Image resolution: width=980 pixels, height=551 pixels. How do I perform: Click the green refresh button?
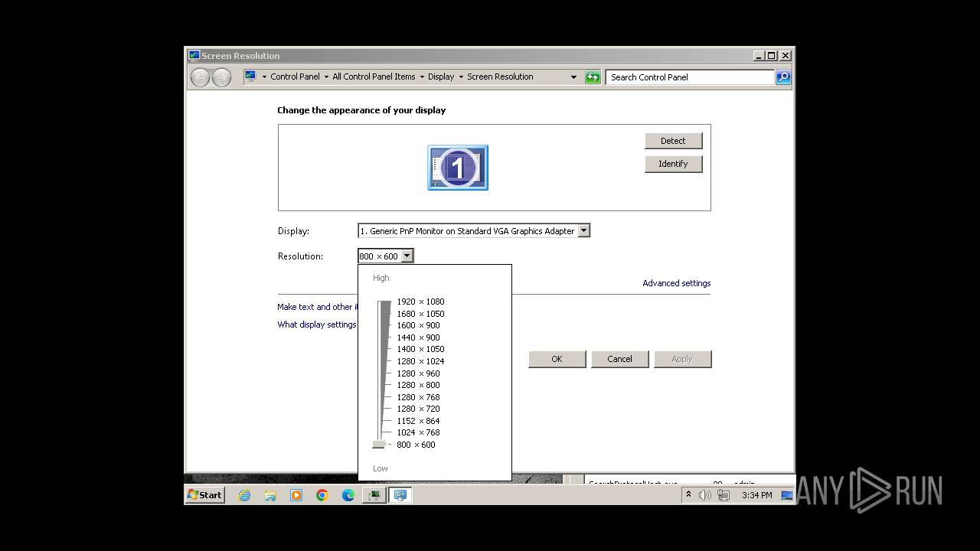coord(593,77)
